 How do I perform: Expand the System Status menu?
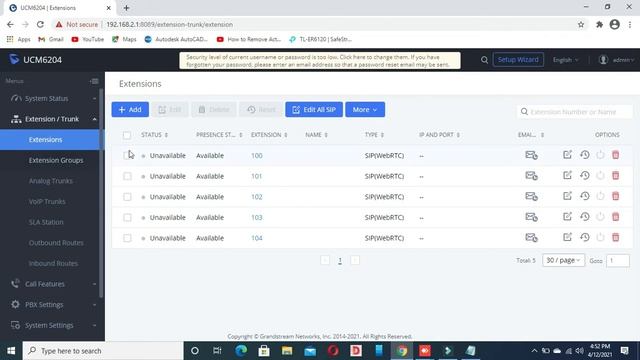tap(52, 98)
